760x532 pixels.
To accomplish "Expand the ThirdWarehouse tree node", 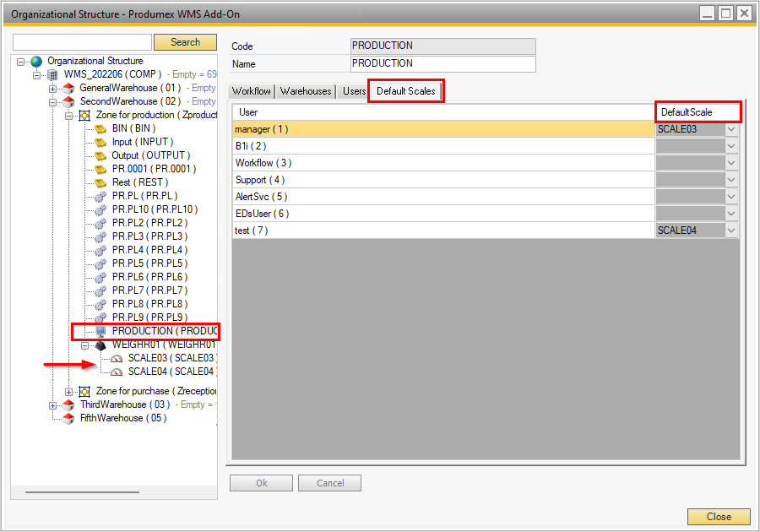I will pos(53,405).
